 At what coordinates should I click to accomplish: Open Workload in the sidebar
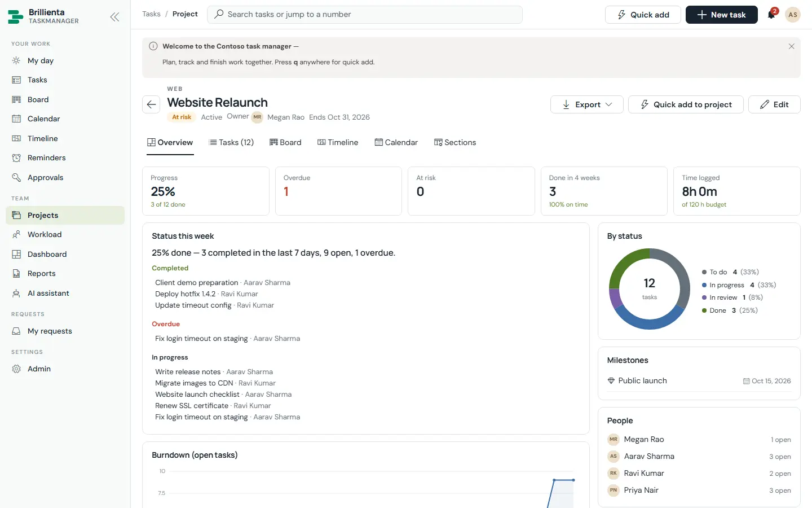(65, 234)
